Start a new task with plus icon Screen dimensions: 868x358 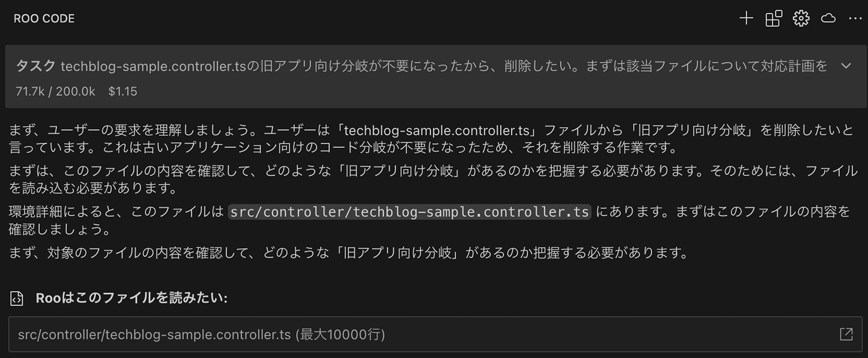click(x=746, y=18)
